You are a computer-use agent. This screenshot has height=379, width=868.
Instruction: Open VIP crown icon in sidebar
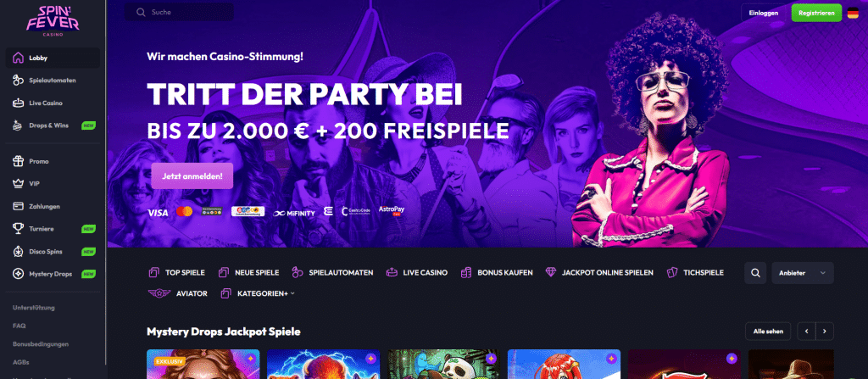(x=19, y=183)
